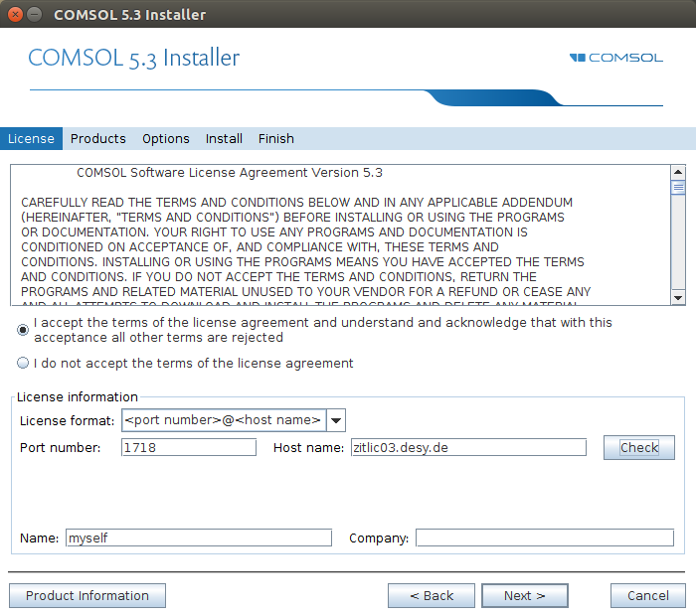Click the window close button in title bar
Image resolution: width=696 pixels, height=616 pixels.
pyautogui.click(x=13, y=14)
